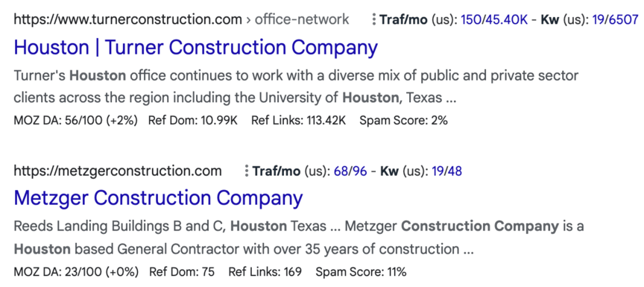Image resolution: width=644 pixels, height=287 pixels.
Task: Click the 19 keyword value in Metzger result
Action: tap(438, 171)
